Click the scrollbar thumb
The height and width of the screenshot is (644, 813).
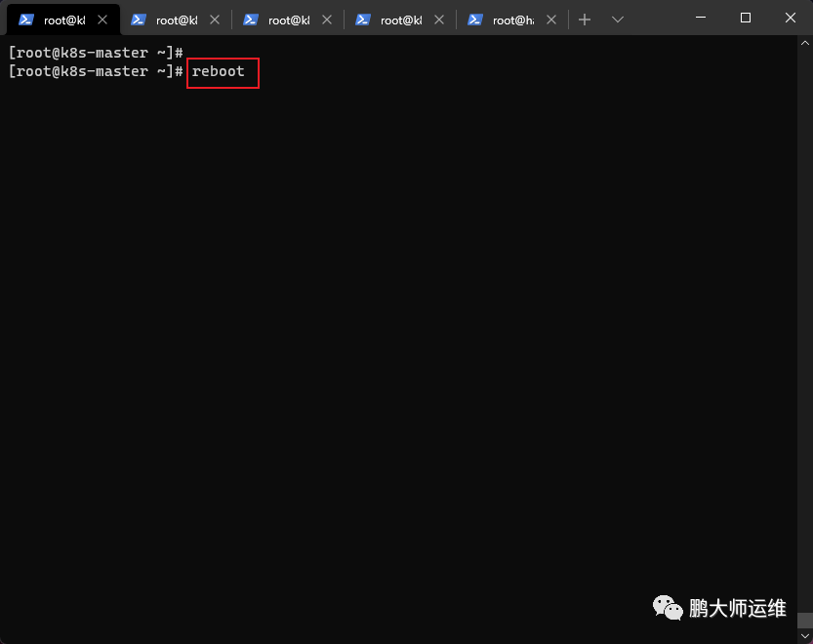point(804,620)
